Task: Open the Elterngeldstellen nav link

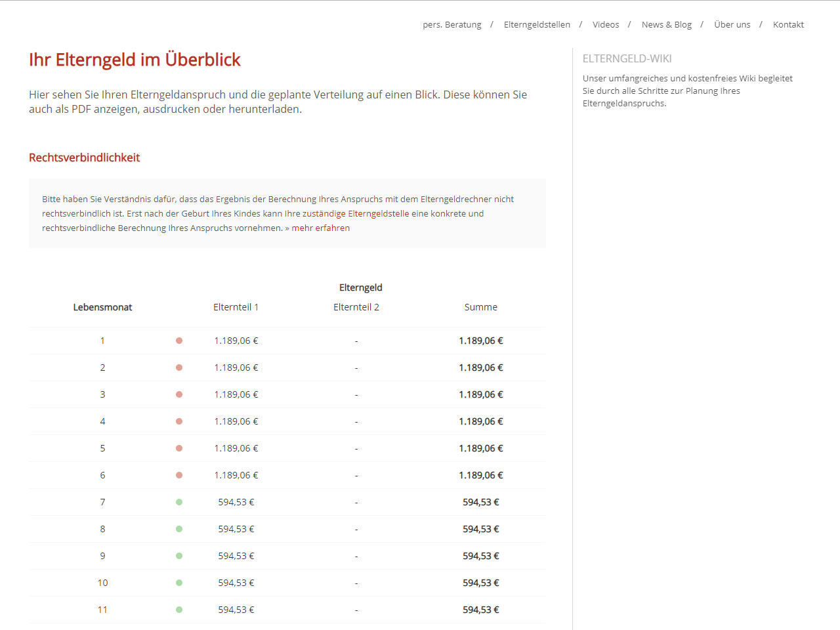Action: click(x=537, y=25)
